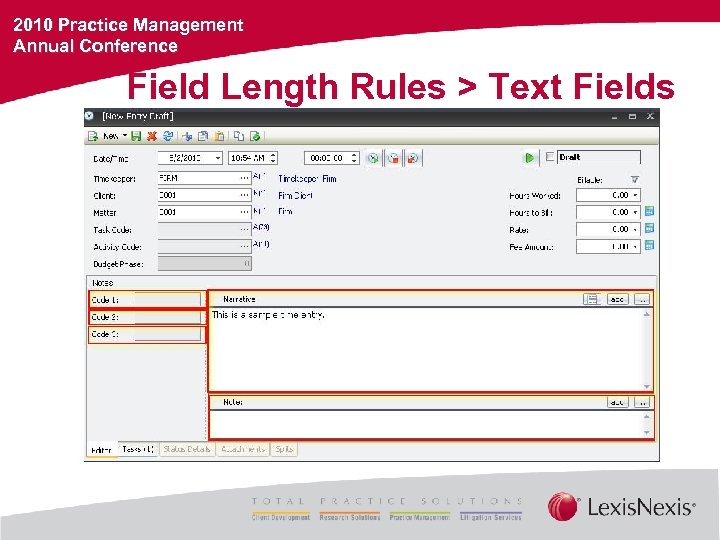This screenshot has width=720, height=540.
Task: Start the timer with green play button
Action: 529,158
